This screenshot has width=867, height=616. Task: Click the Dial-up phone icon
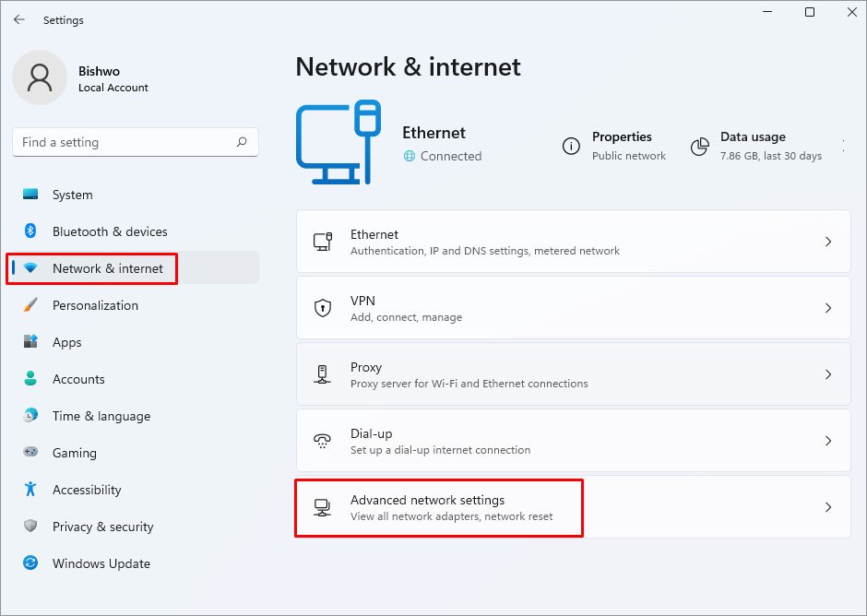[323, 441]
